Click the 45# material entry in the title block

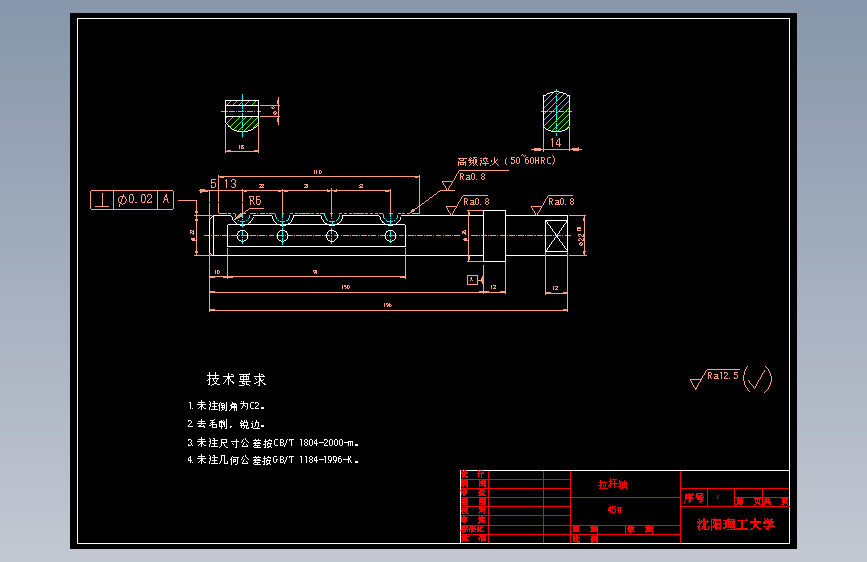click(614, 509)
